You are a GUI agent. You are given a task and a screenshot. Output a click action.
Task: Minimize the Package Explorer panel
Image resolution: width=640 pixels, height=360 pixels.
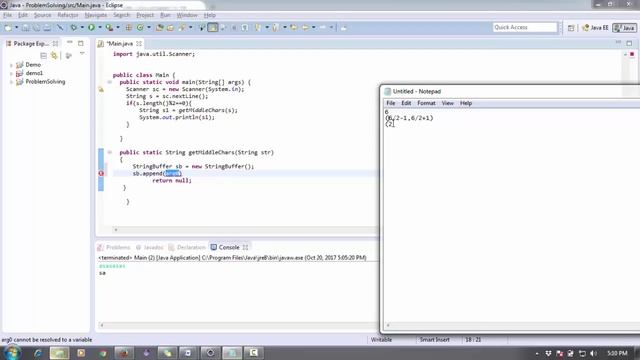point(70,42)
